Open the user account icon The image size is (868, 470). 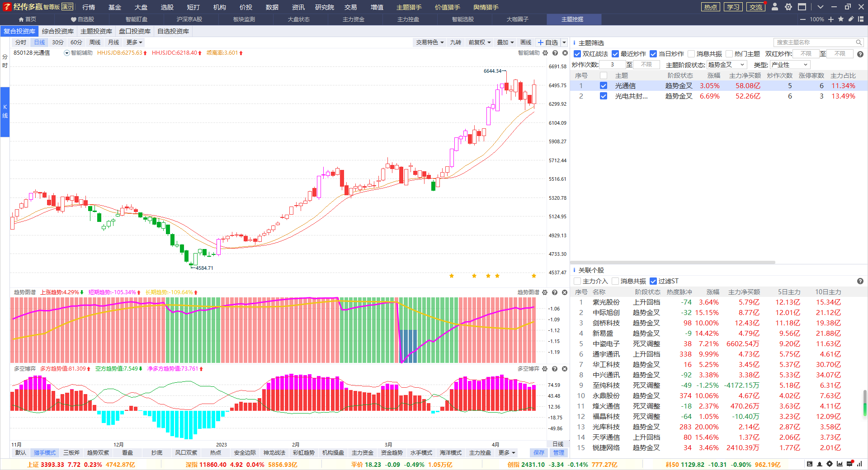775,7
